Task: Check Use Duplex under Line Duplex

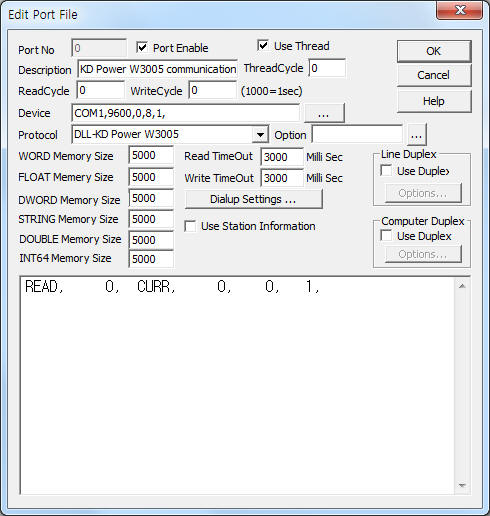Action: (x=386, y=171)
